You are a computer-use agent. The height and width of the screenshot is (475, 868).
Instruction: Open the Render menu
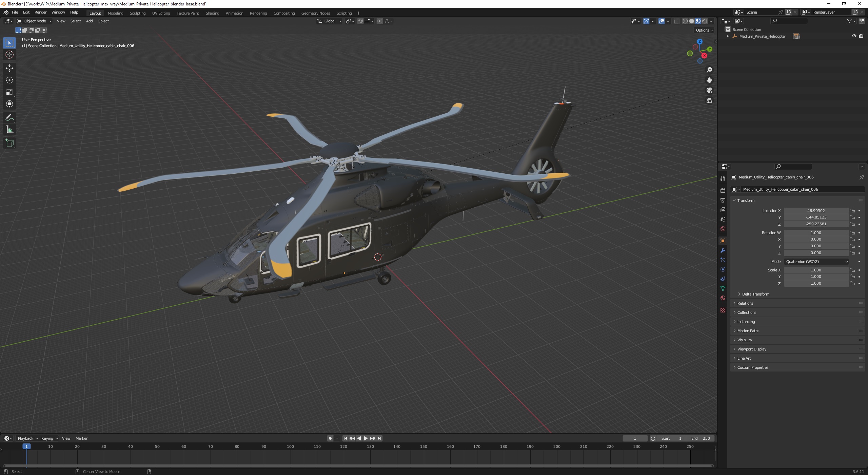(40, 12)
